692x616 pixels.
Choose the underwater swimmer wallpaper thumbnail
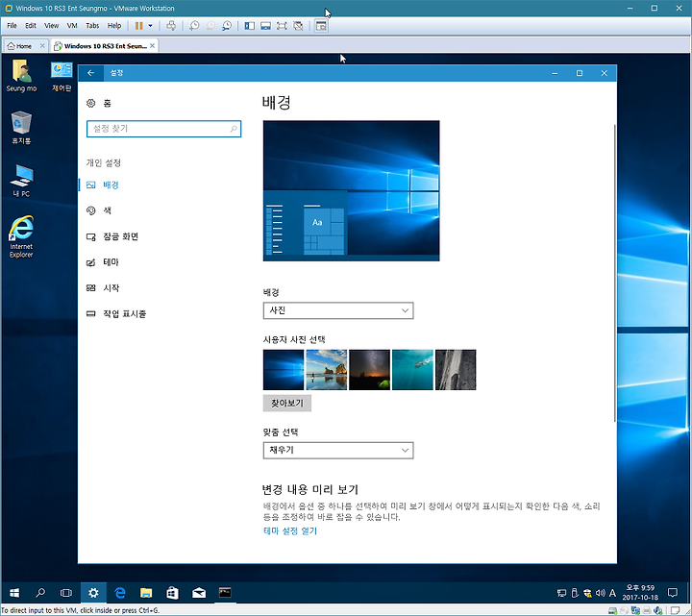412,370
